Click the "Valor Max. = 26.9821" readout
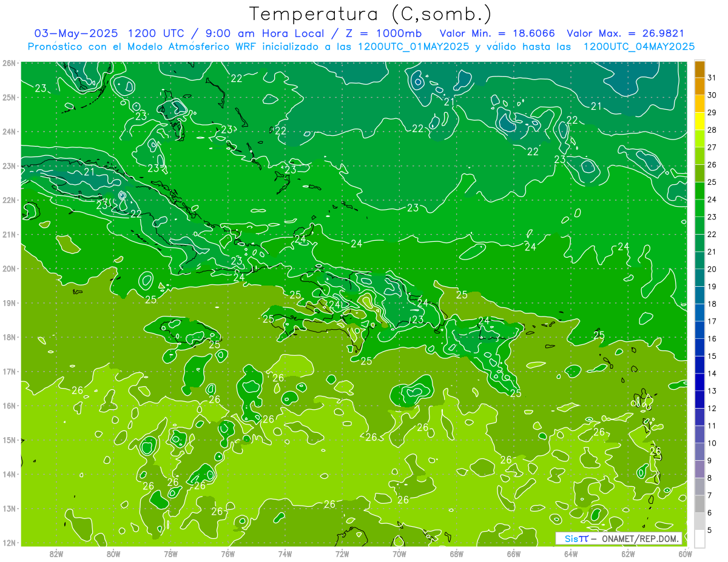728x562 pixels. [625, 33]
